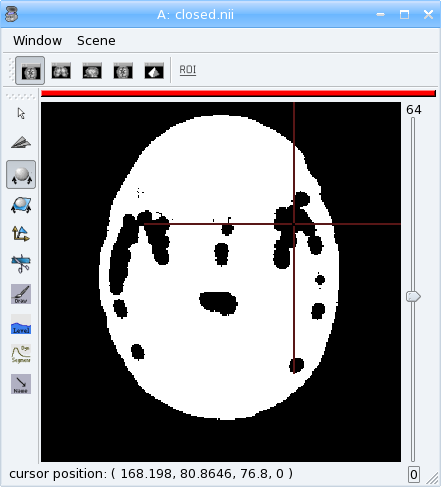Viewport: 441px width, 487px height.
Task: Click the slice number 64 label
Action: coord(414,110)
